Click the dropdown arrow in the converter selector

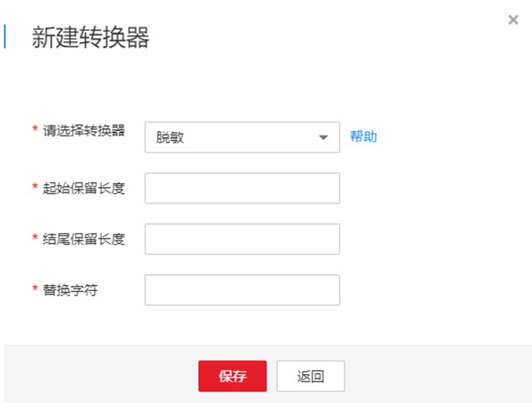tap(324, 138)
